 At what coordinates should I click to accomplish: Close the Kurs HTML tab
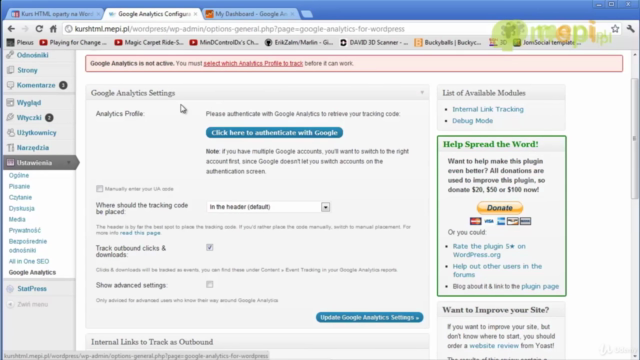(x=98, y=14)
